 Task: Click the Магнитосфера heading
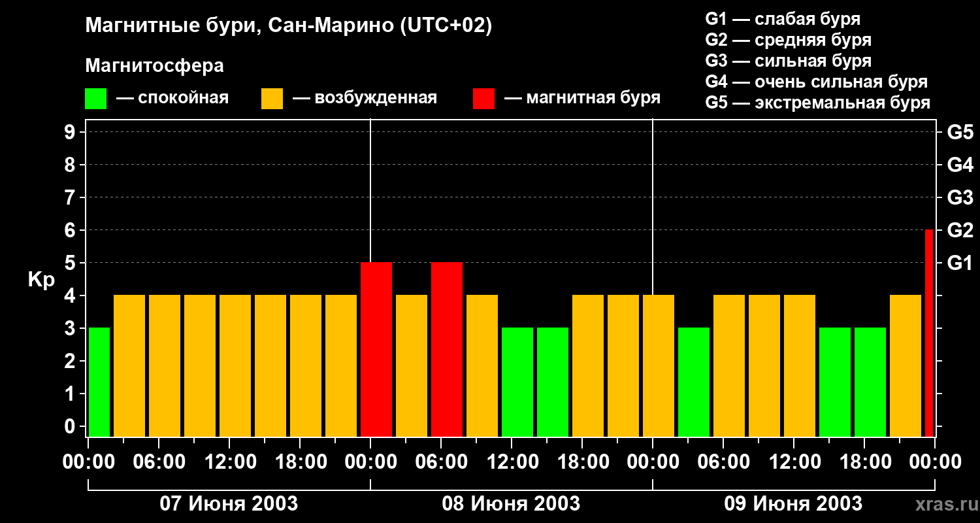pyautogui.click(x=154, y=66)
